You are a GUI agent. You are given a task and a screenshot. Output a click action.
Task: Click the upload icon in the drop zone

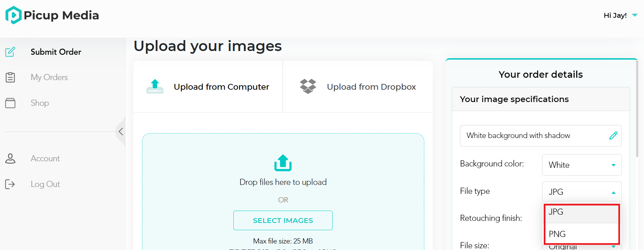point(283,163)
